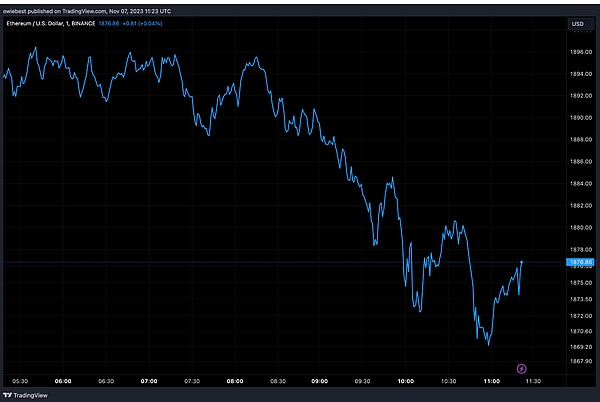Click the purple lightning bolt event icon

pyautogui.click(x=520, y=369)
